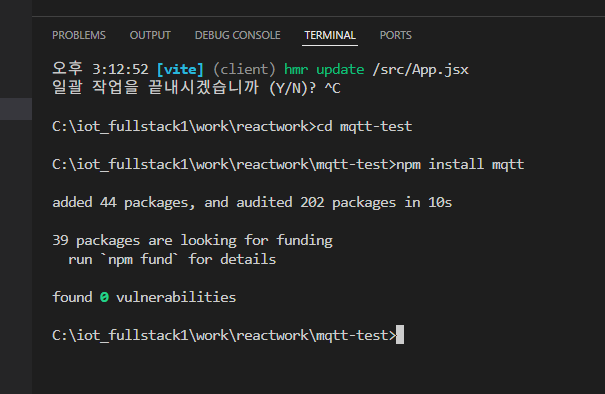
Task: Click the blue [vite] label
Action: (x=180, y=69)
